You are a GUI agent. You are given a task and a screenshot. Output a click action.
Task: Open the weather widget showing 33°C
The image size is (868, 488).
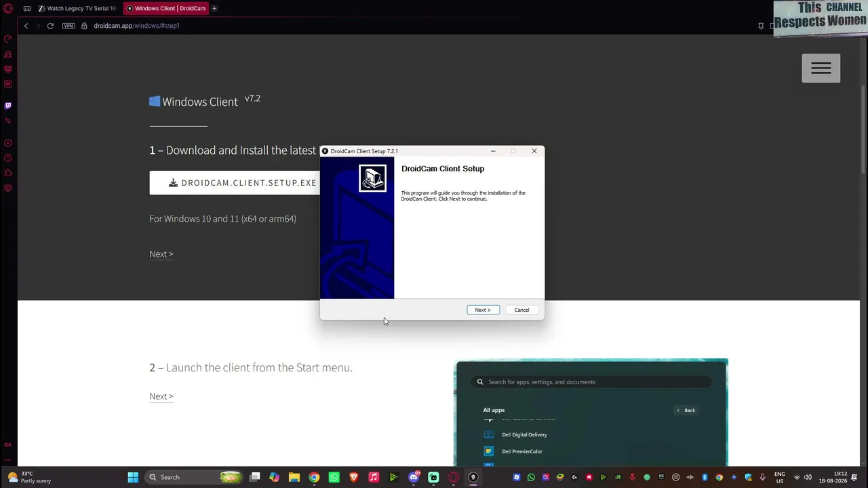click(31, 477)
